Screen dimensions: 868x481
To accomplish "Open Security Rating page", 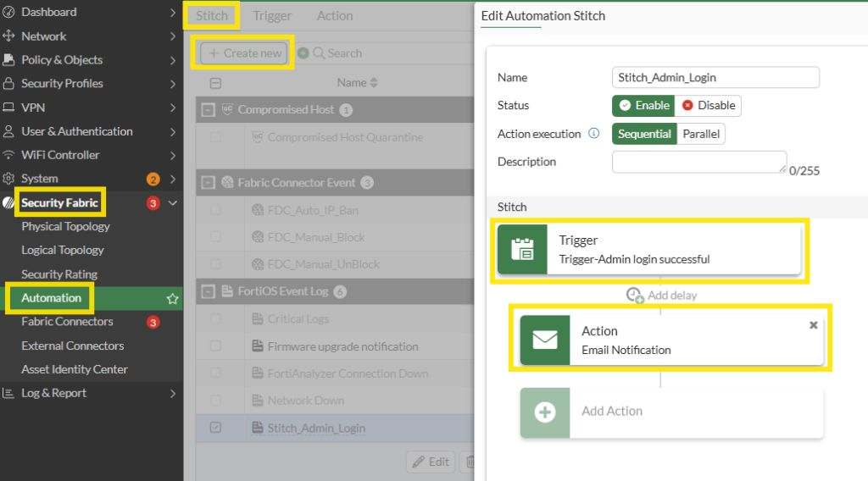I will pyautogui.click(x=59, y=274).
